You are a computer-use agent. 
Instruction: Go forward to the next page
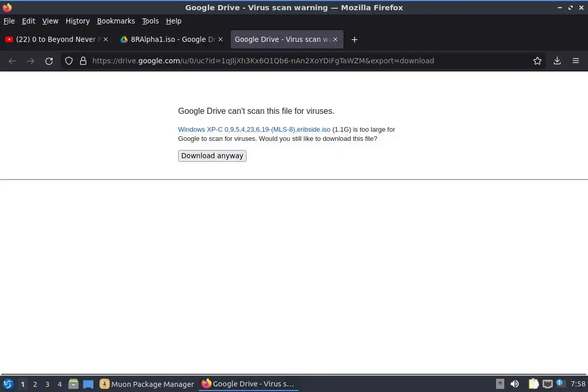31,61
